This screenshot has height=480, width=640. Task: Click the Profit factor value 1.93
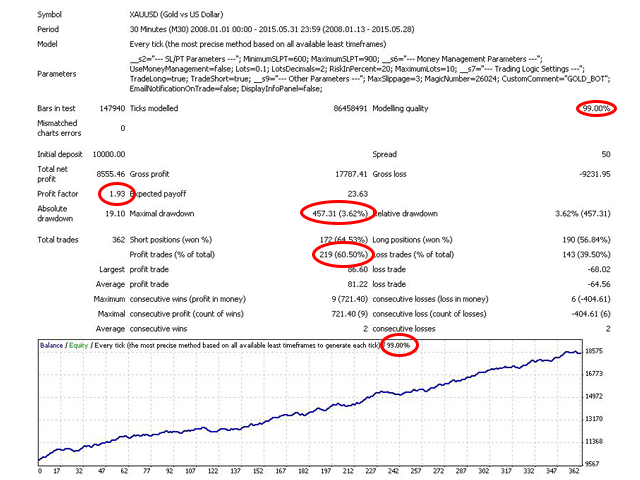[117, 194]
